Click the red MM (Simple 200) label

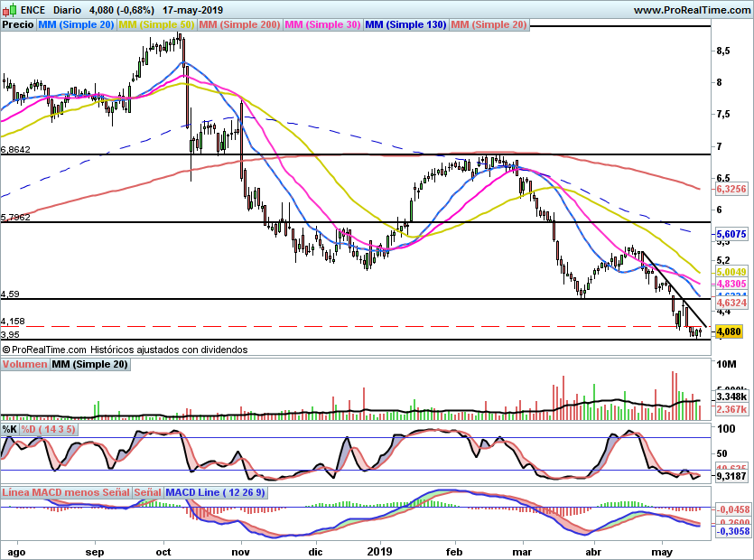[239, 24]
